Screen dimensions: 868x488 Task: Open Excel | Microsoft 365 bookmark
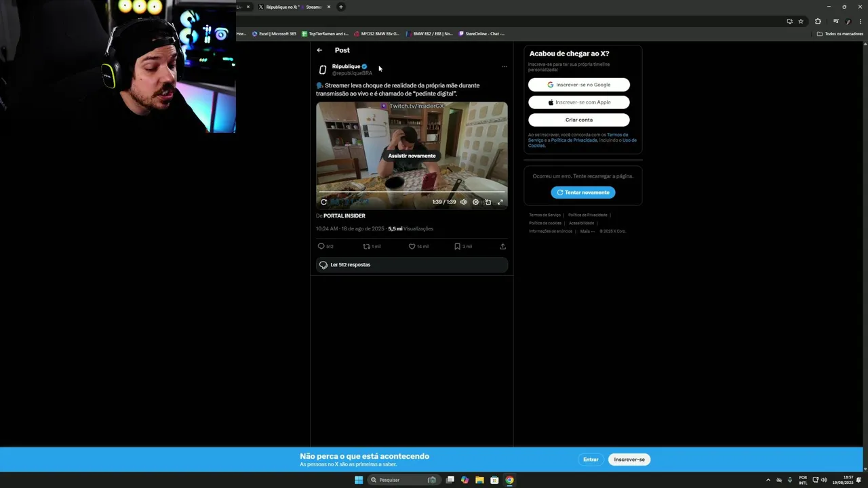275,33
